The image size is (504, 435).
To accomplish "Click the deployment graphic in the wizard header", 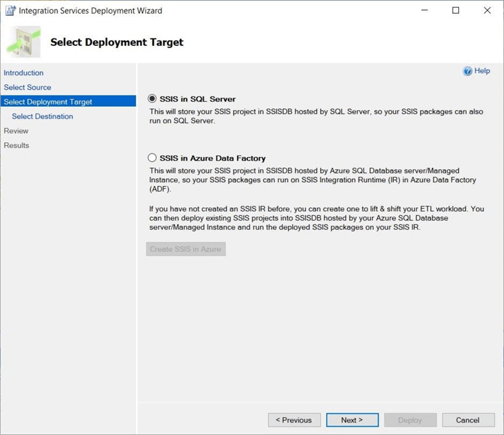I will click(x=23, y=42).
